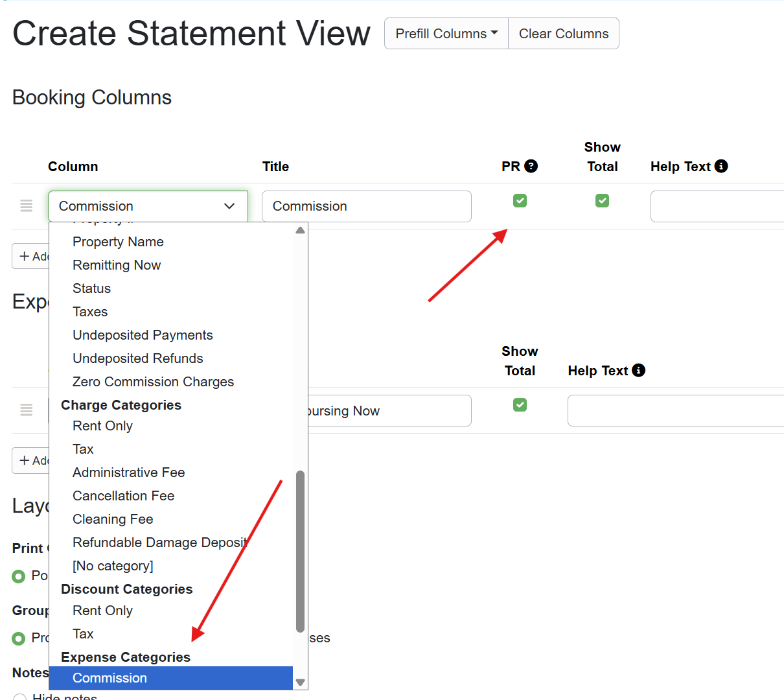The image size is (784, 700).
Task: Click the Commission title text field
Action: click(366, 206)
